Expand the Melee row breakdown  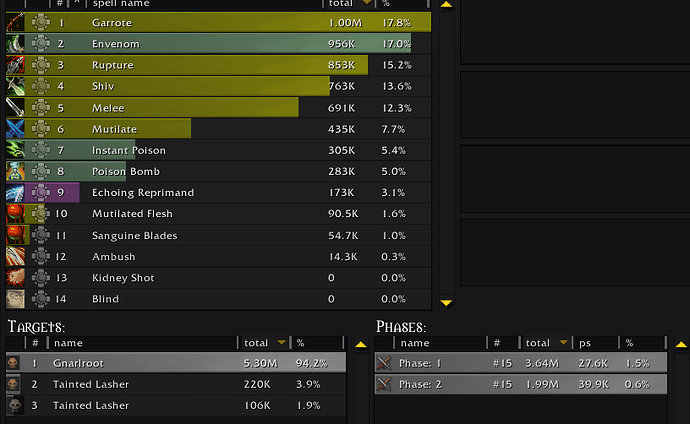pos(40,108)
